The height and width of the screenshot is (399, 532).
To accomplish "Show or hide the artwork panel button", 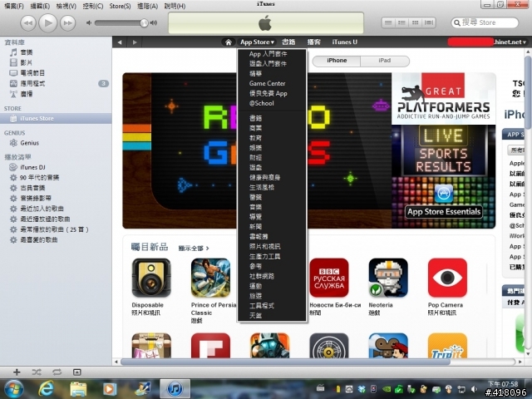I will pos(77,372).
